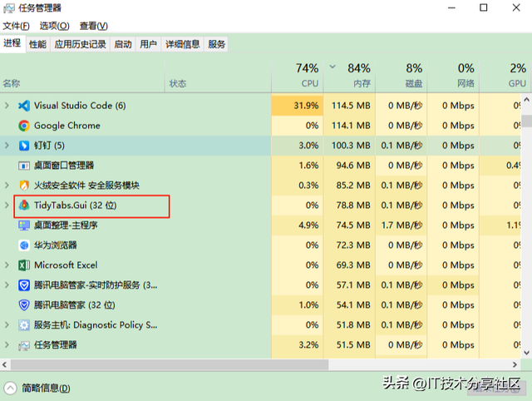The image size is (532, 401).
Task: Click the 78.8 MB memory cell
Action: pyautogui.click(x=349, y=205)
